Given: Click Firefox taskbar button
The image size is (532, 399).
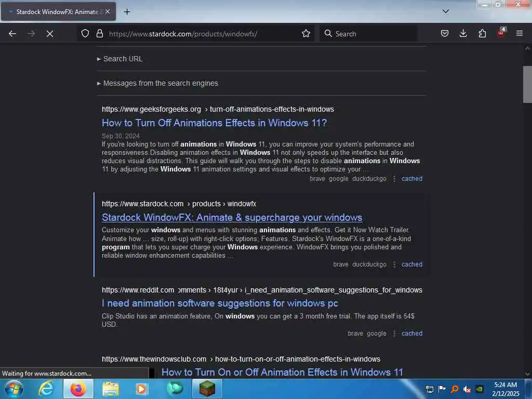Looking at the screenshot, I should 78,389.
